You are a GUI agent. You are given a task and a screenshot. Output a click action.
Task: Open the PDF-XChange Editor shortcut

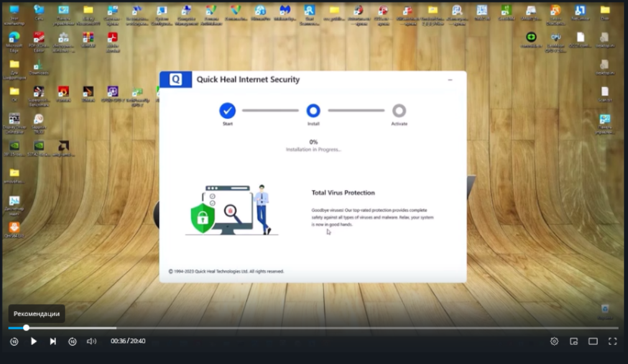(39, 42)
